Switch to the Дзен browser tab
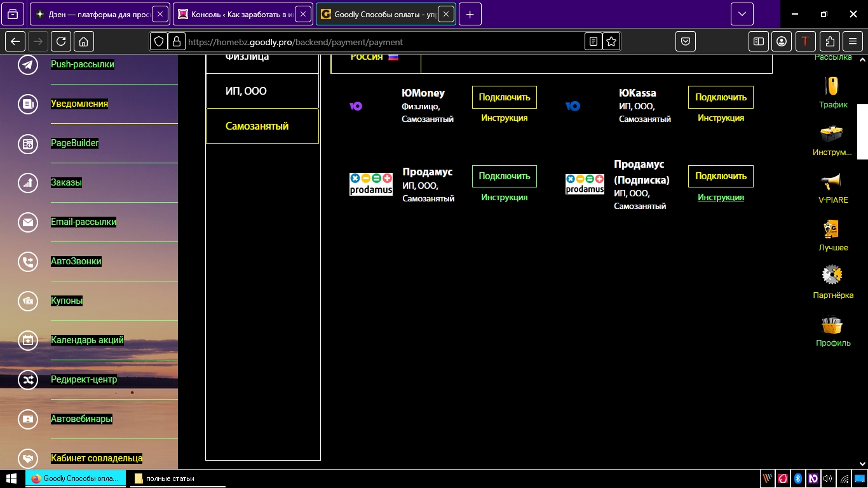This screenshot has height=488, width=868. pos(100,14)
